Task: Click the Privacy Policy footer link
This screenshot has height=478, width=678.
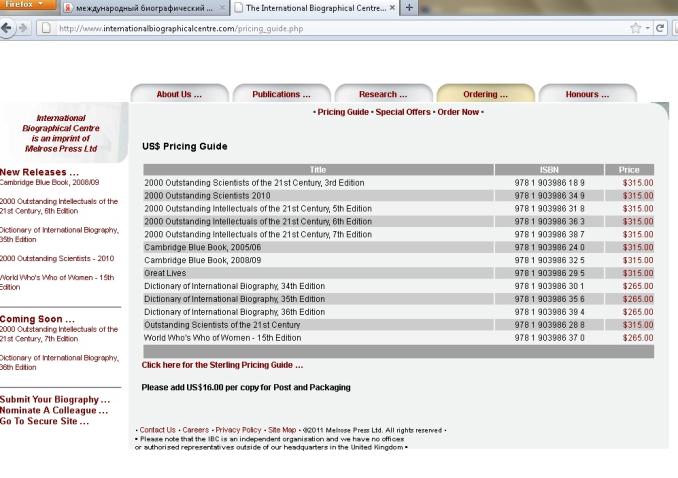Action: tap(238, 430)
